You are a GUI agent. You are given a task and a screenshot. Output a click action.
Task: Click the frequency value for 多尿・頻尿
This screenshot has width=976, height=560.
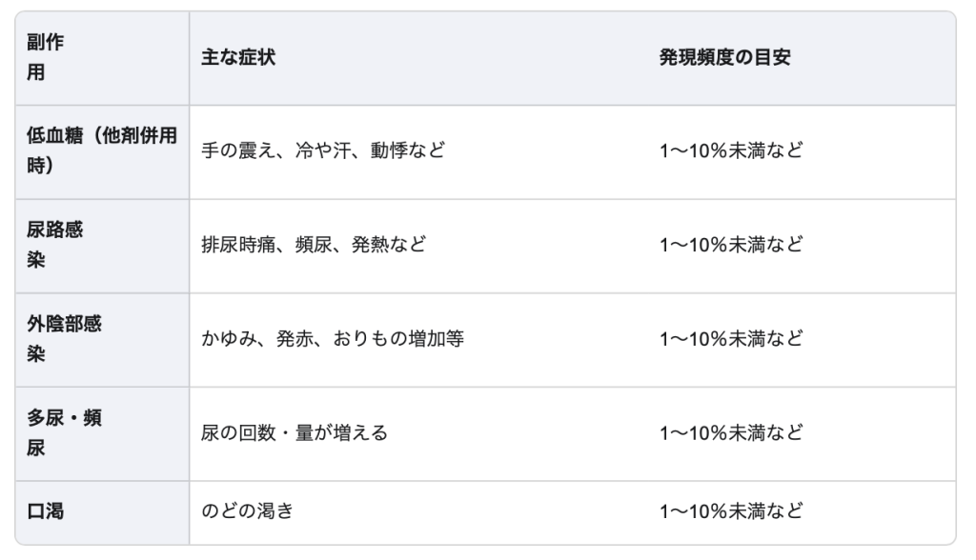click(731, 433)
